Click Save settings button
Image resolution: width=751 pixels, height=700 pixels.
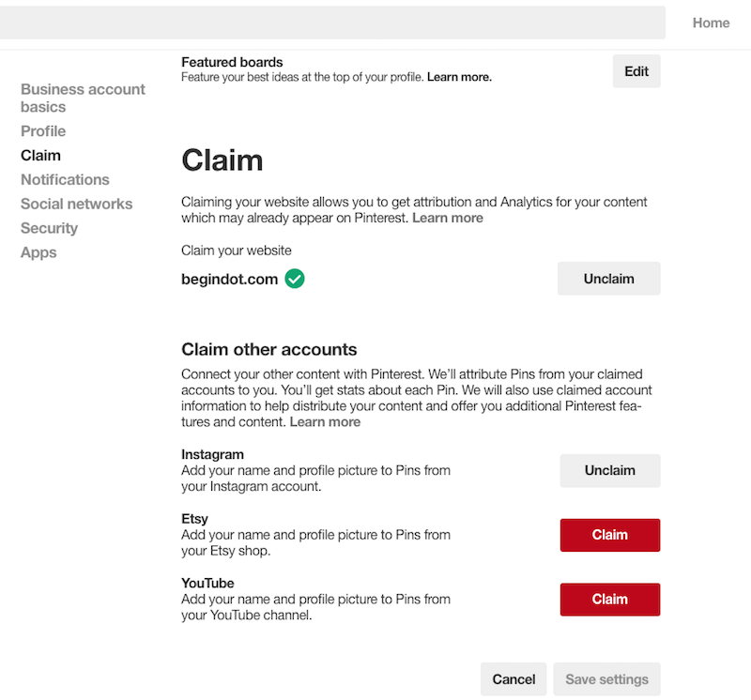click(606, 679)
